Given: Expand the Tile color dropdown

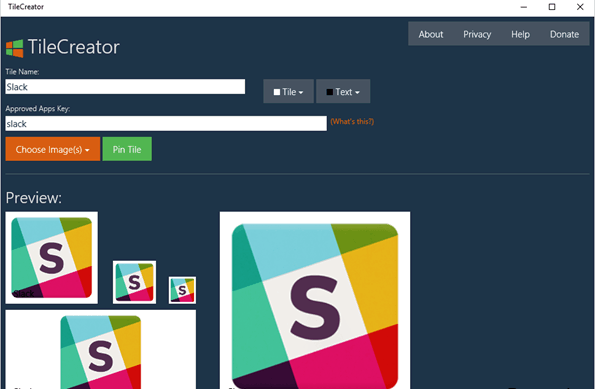Looking at the screenshot, I should [288, 91].
